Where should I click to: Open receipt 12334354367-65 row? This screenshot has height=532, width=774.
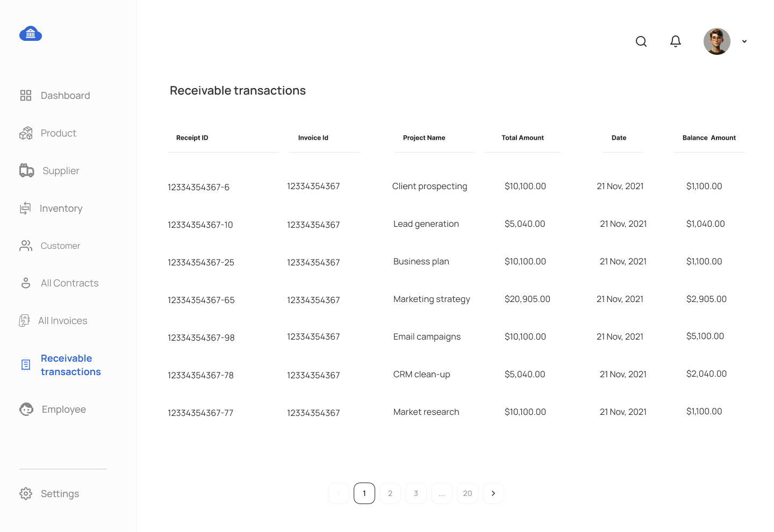pos(456,299)
